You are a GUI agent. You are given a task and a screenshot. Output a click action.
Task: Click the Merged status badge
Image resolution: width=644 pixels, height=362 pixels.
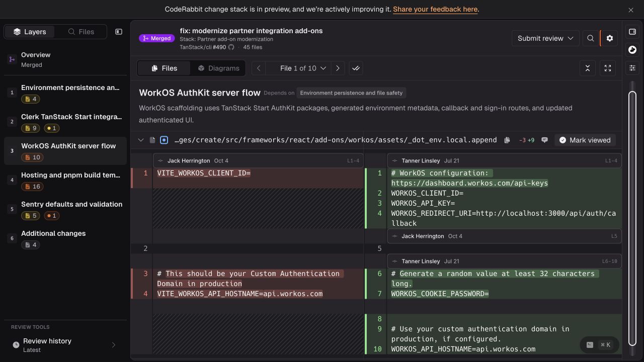point(156,38)
